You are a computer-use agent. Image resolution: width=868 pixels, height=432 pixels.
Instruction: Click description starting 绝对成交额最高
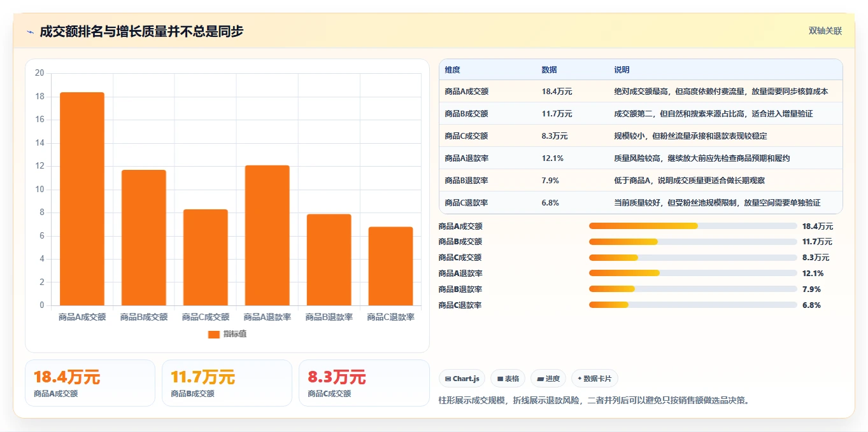click(x=721, y=92)
